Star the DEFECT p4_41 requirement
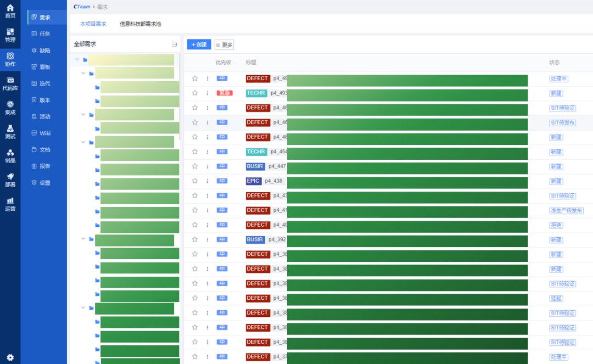Screen dimensions: 593x364 click(195, 210)
